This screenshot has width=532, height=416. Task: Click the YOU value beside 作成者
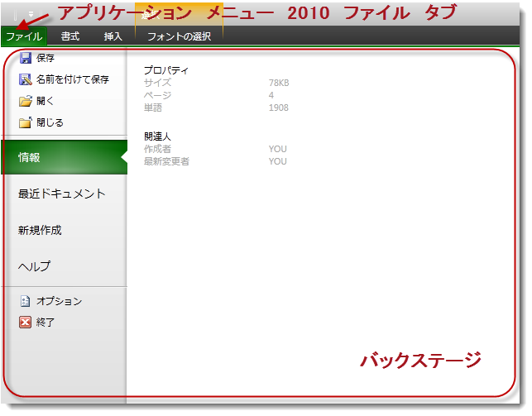278,149
